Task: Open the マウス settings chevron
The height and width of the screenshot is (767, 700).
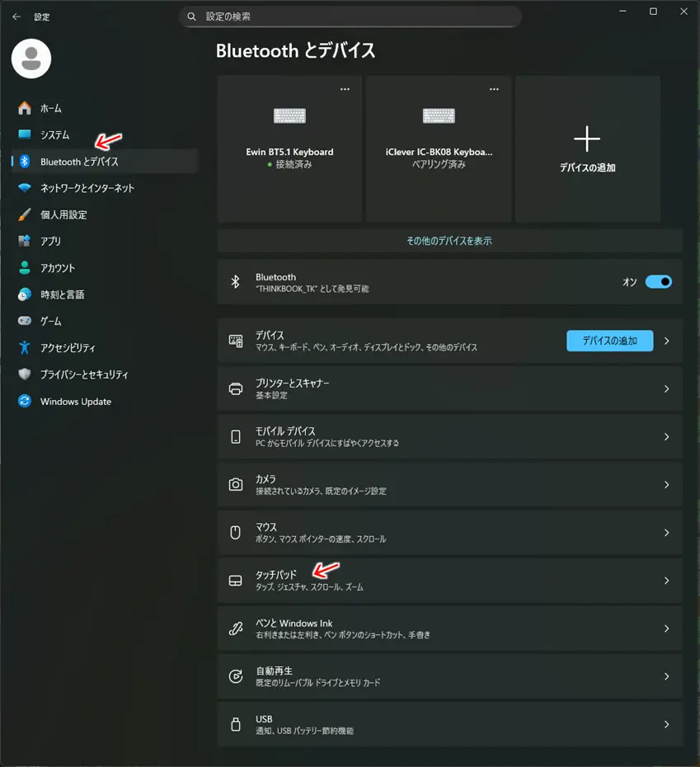Action: point(667,533)
